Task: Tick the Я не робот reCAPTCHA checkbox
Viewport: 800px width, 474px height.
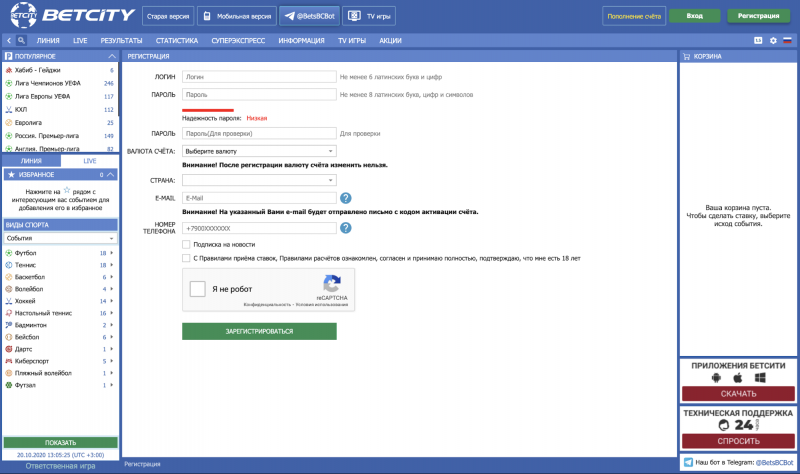Action: (197, 289)
